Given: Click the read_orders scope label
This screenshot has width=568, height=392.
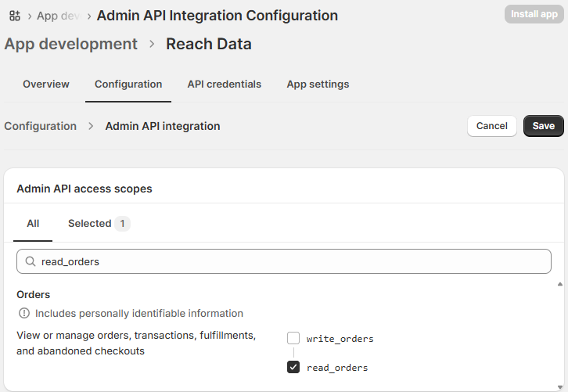Looking at the screenshot, I should (337, 368).
